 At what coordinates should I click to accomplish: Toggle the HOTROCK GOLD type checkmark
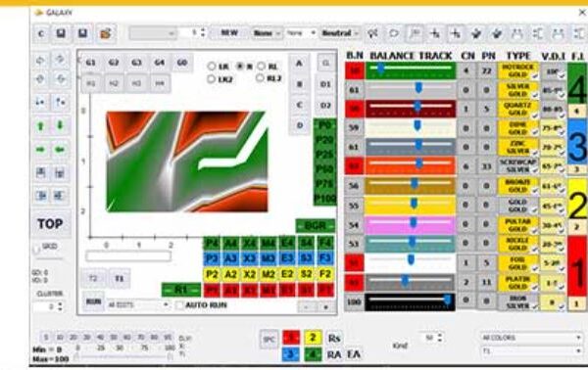click(534, 76)
